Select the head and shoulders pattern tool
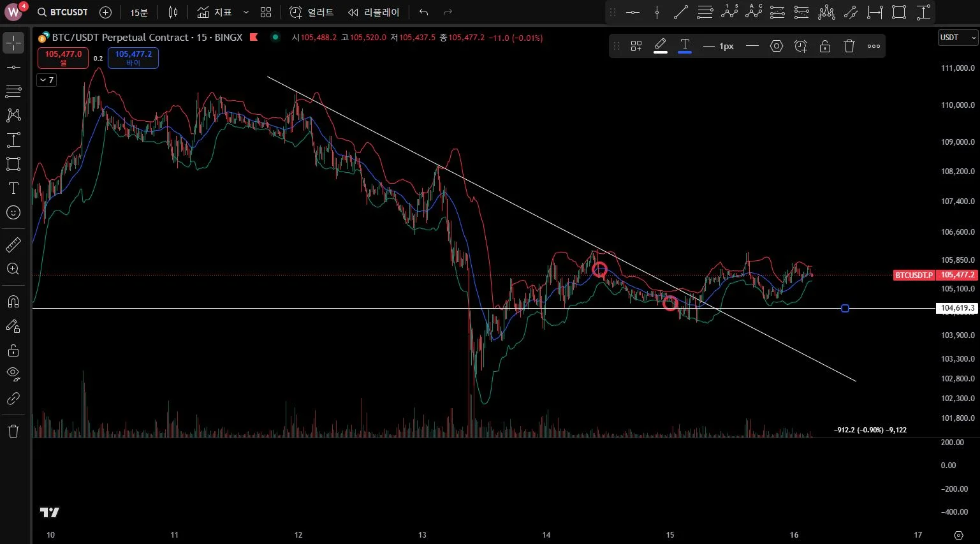 [826, 12]
